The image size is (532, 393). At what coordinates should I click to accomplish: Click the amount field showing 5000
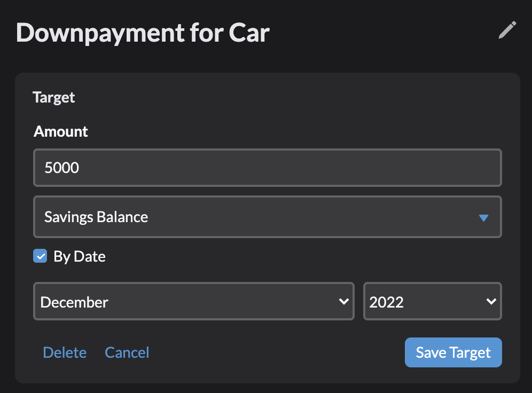point(267,168)
